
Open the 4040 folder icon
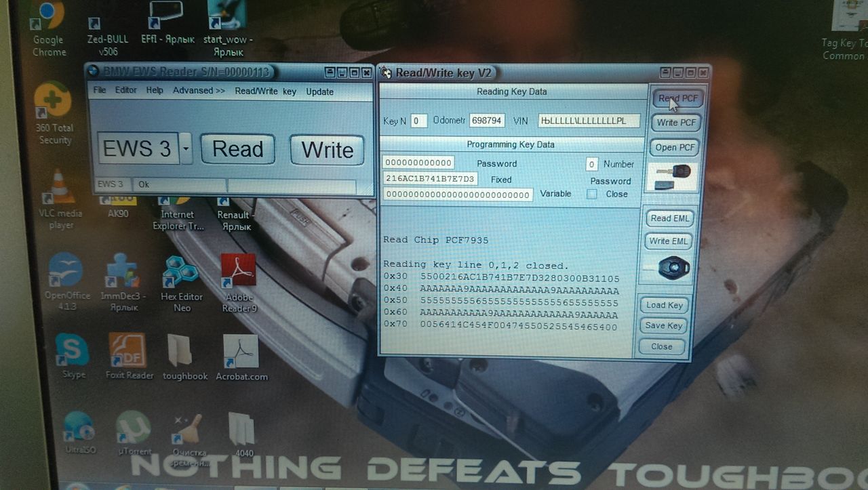[x=242, y=435]
